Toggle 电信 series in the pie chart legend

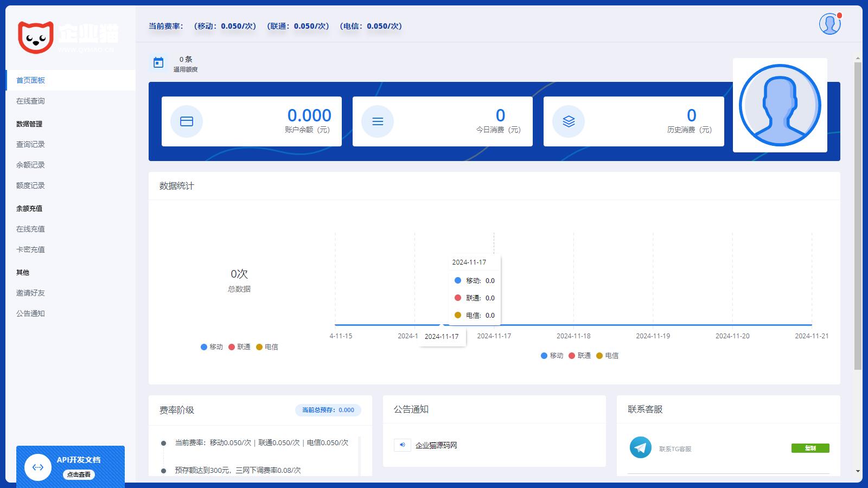[267, 347]
